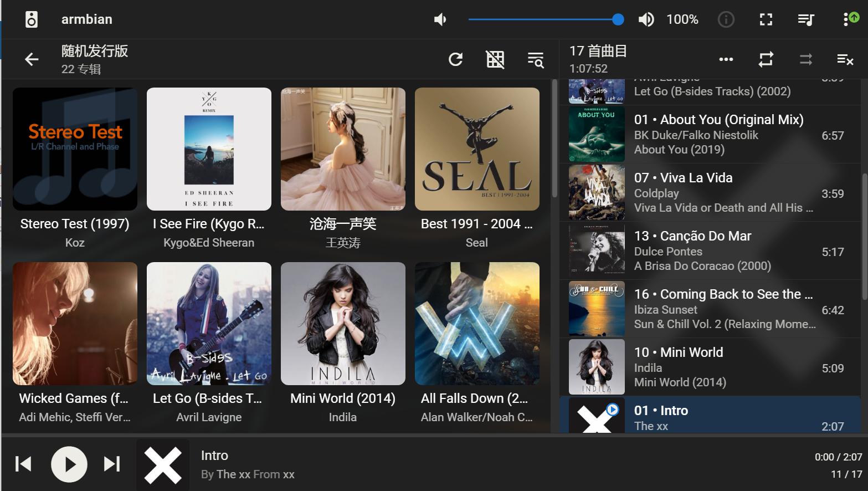The image size is (868, 491).
Task: Click Alan Walker/Noah C... artist text
Action: (477, 417)
